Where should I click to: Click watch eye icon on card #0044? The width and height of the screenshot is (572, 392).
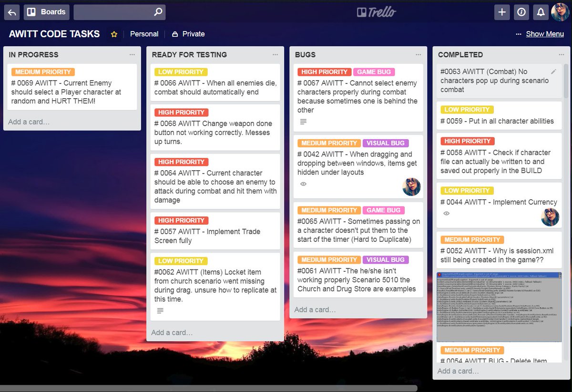pos(446,213)
